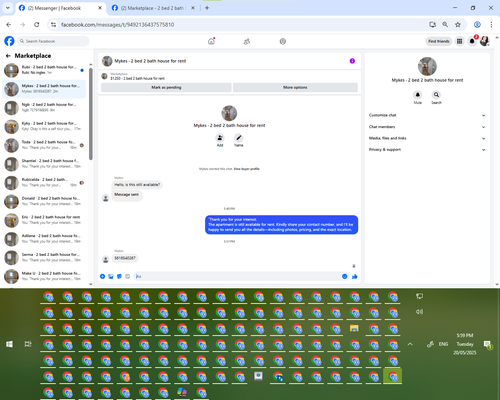This screenshot has height=400, width=500.
Task: Click the Name pencil icon in chat
Action: pos(238,138)
